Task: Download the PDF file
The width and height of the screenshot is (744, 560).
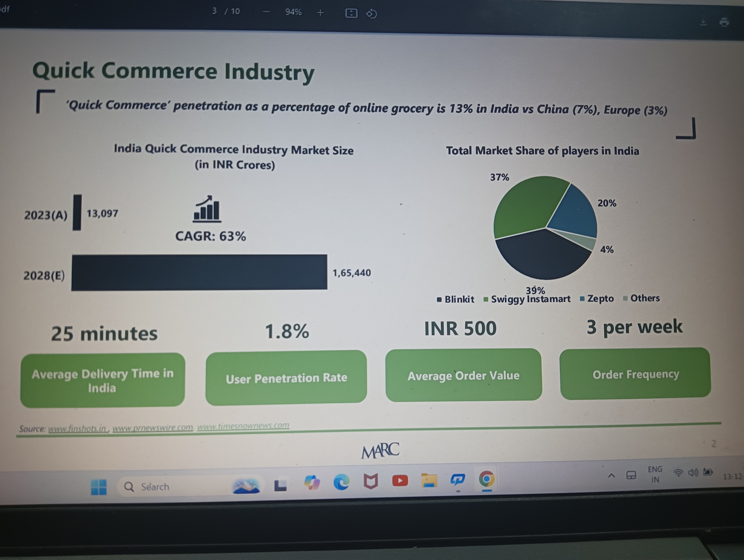Action: 703,22
